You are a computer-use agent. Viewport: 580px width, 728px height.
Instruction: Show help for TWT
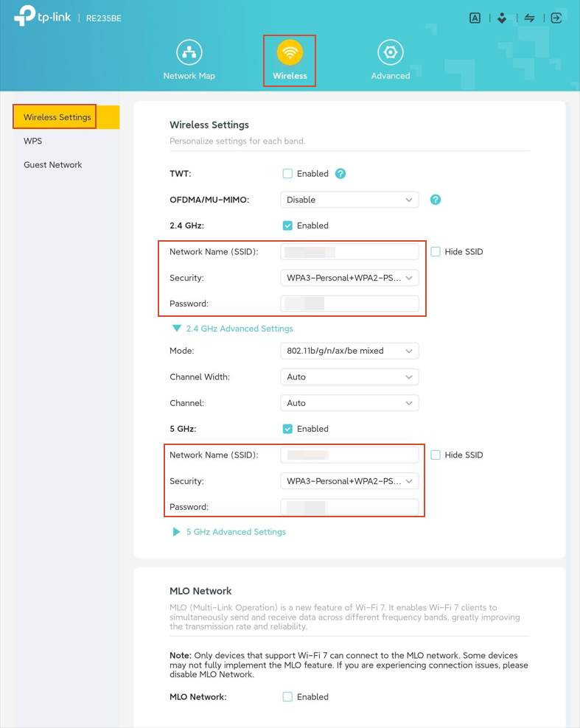pyautogui.click(x=340, y=174)
